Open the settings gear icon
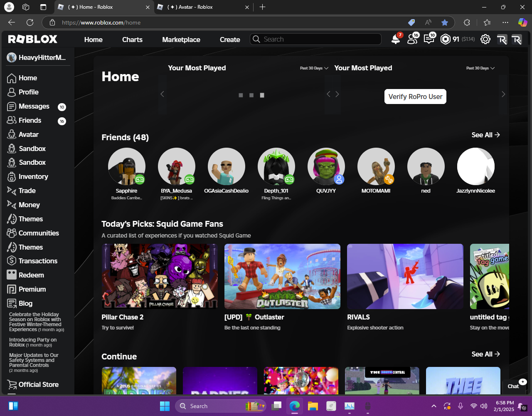532x416 pixels. tap(485, 39)
